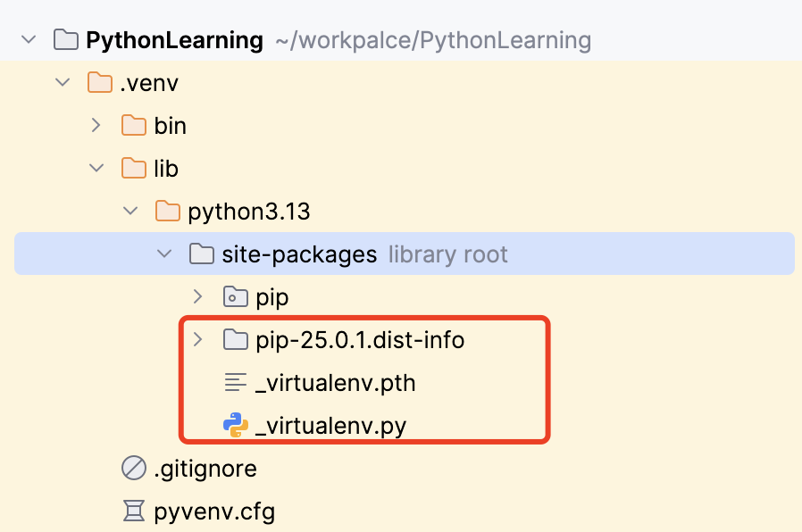Expand the bin folder chevron
This screenshot has width=802, height=532.
tap(96, 125)
